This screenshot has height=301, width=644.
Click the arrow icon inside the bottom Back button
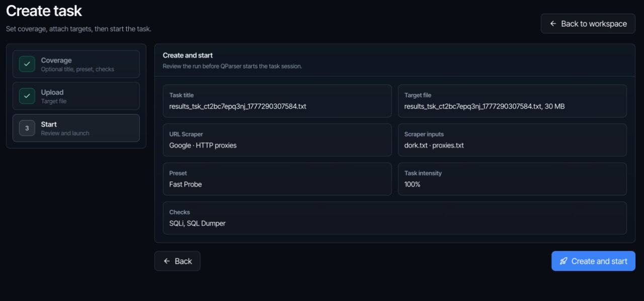coord(167,261)
